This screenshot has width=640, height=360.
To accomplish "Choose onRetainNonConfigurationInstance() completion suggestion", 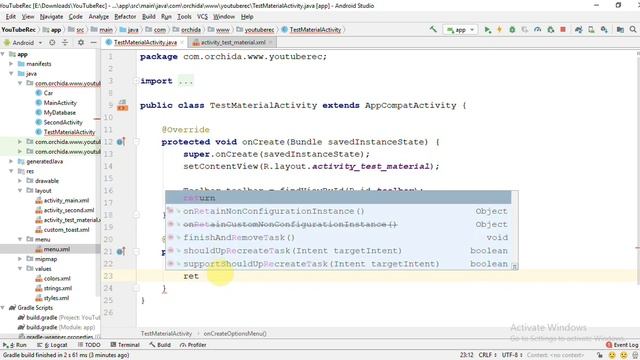I will (x=338, y=211).
